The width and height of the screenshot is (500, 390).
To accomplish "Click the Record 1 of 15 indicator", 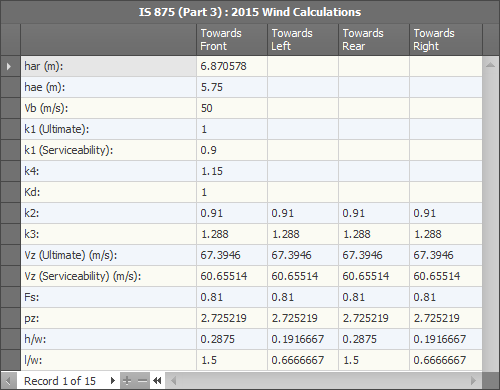I will 60,381.
